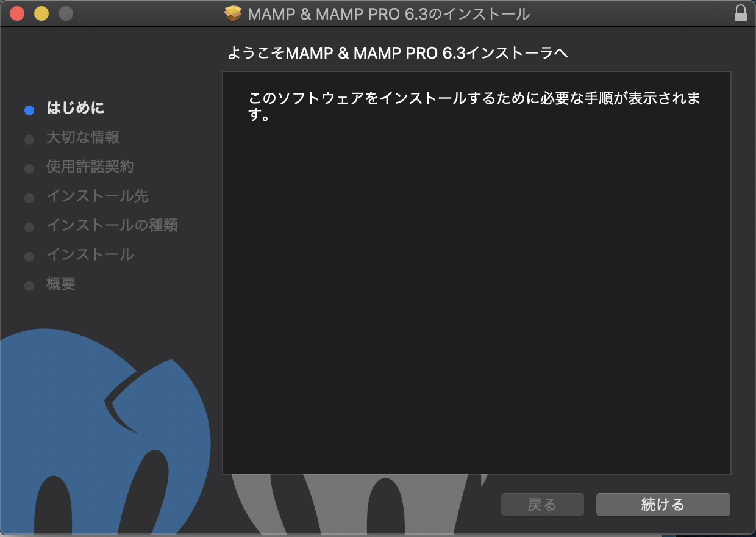Image resolution: width=756 pixels, height=537 pixels.
Task: Click the installer package icon in the title bar
Action: pos(233,13)
